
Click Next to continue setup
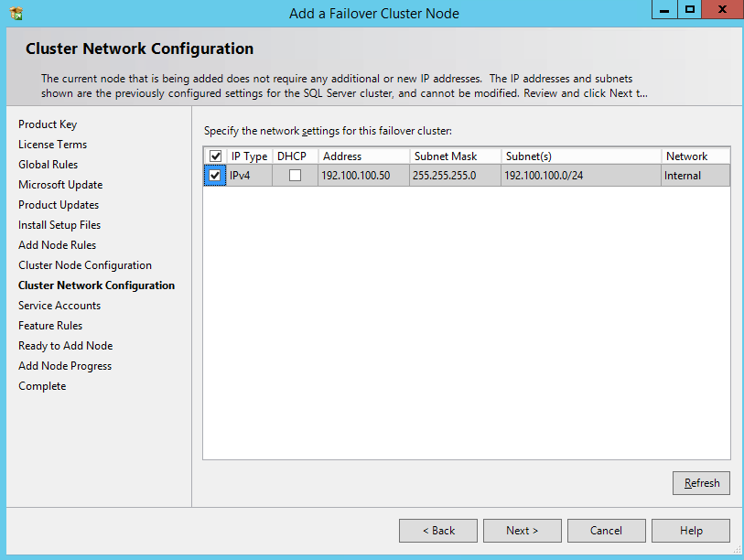click(522, 531)
